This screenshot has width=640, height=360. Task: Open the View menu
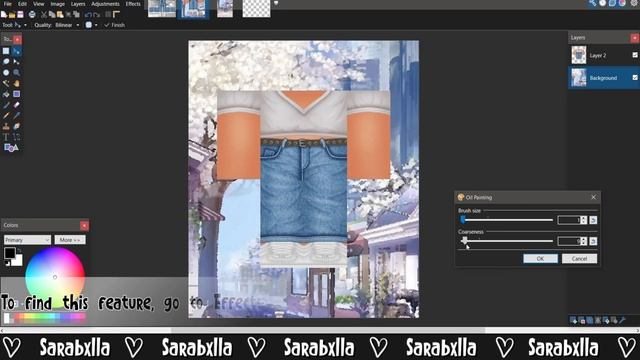pyautogui.click(x=38, y=4)
